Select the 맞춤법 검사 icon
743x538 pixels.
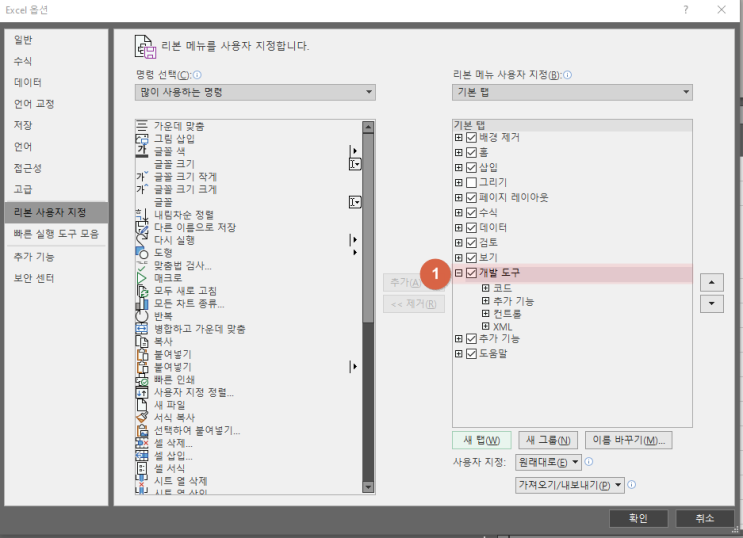click(142, 265)
